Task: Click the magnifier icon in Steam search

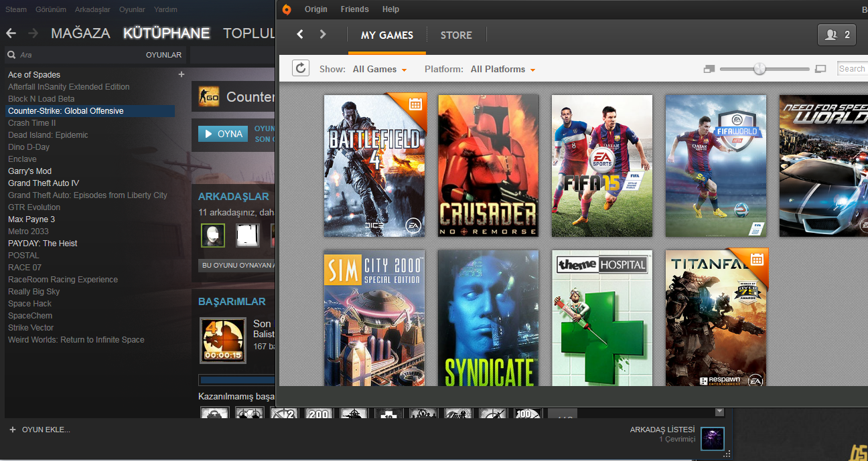Action: click(11, 55)
